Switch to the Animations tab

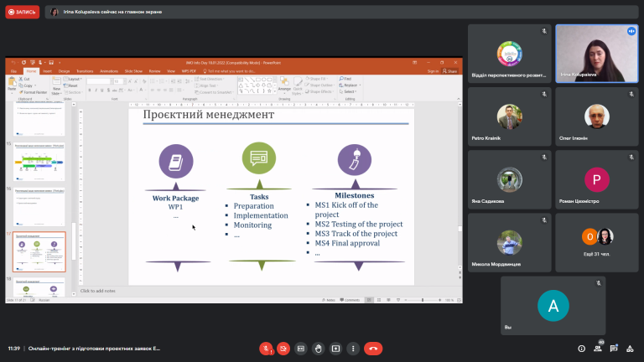click(x=109, y=71)
